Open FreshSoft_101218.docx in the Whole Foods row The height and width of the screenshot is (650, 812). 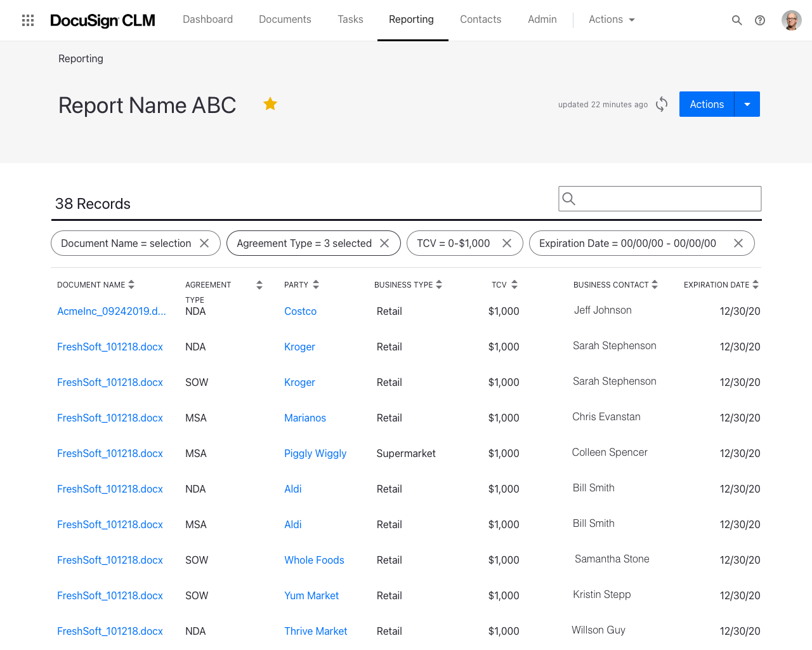[x=110, y=560]
